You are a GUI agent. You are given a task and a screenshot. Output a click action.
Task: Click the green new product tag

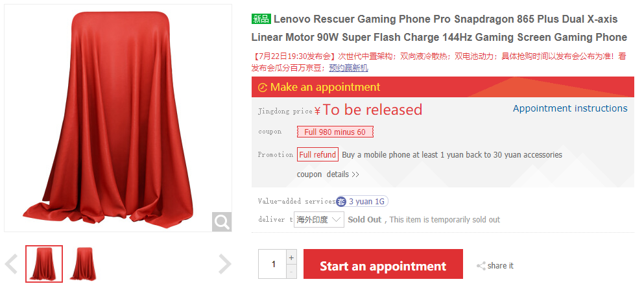point(261,19)
